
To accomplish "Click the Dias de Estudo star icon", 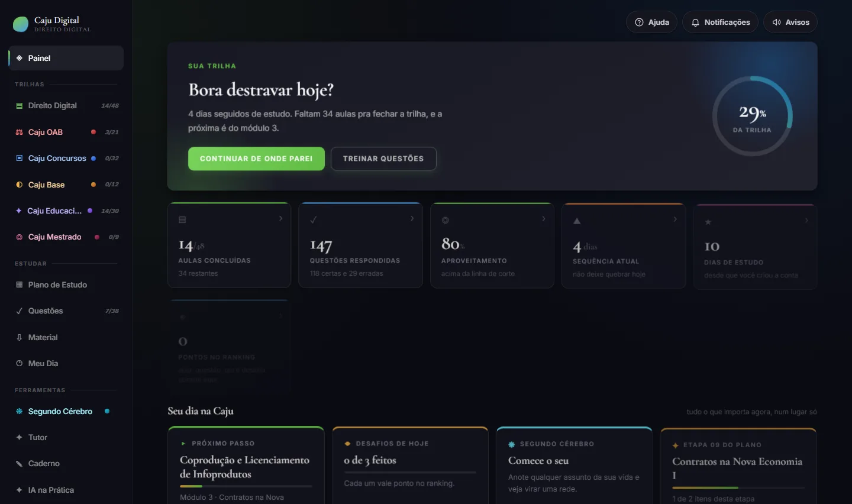I will (x=708, y=222).
